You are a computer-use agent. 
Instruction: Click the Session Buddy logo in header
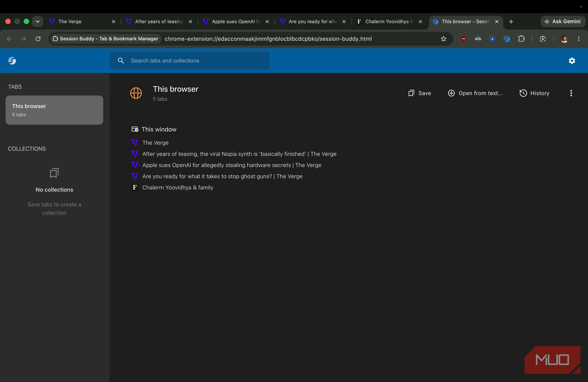coord(12,61)
